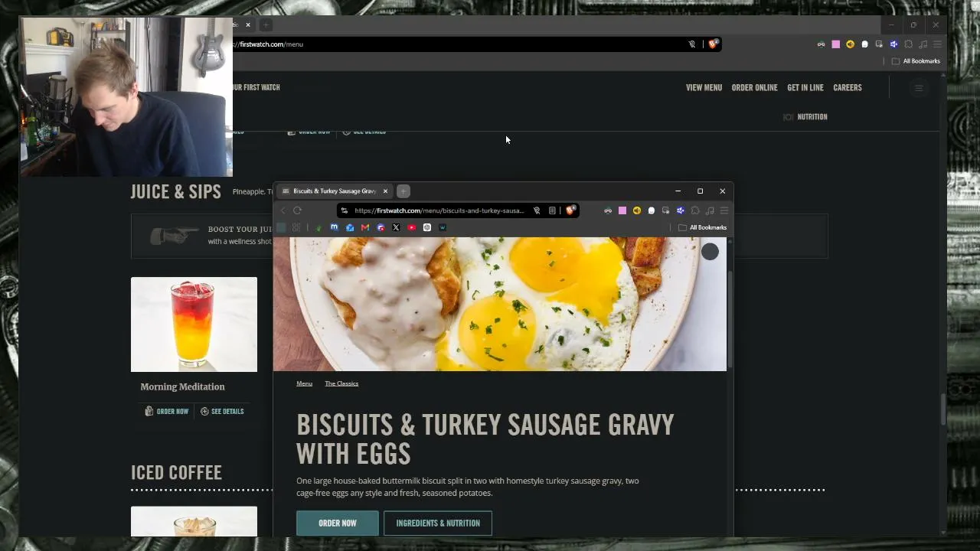See details for Morning Meditation
Screen dimensions: 980x551
click(222, 412)
